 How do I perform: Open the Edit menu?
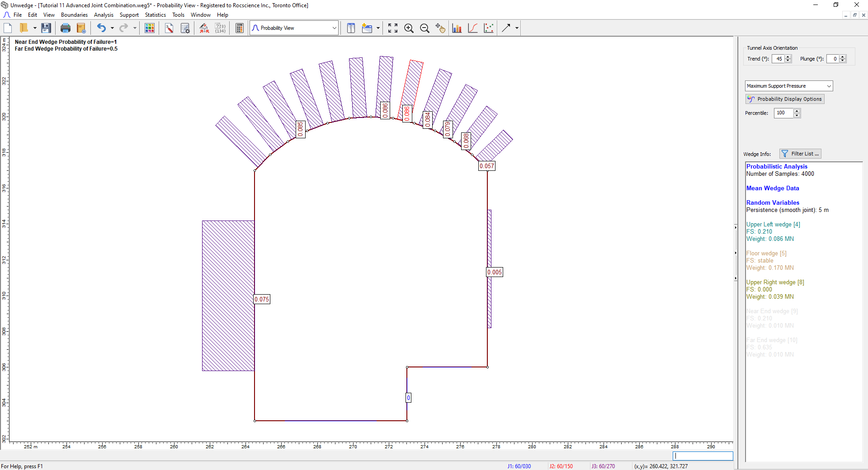tap(33, 15)
